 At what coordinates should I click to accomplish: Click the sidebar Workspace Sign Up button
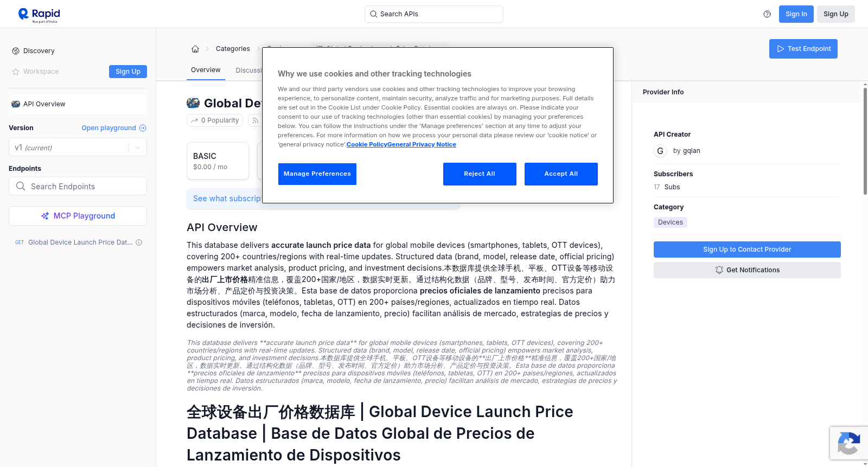click(128, 72)
